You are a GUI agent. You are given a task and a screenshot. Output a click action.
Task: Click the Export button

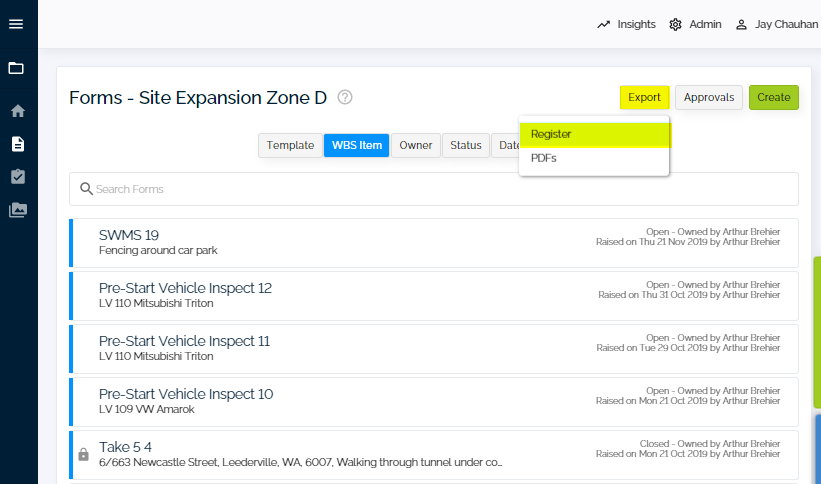644,97
